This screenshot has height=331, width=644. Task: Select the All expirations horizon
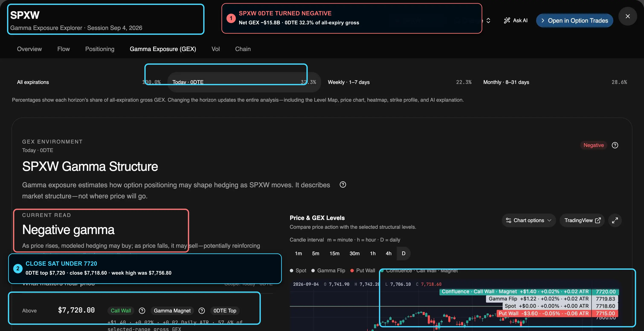point(89,82)
